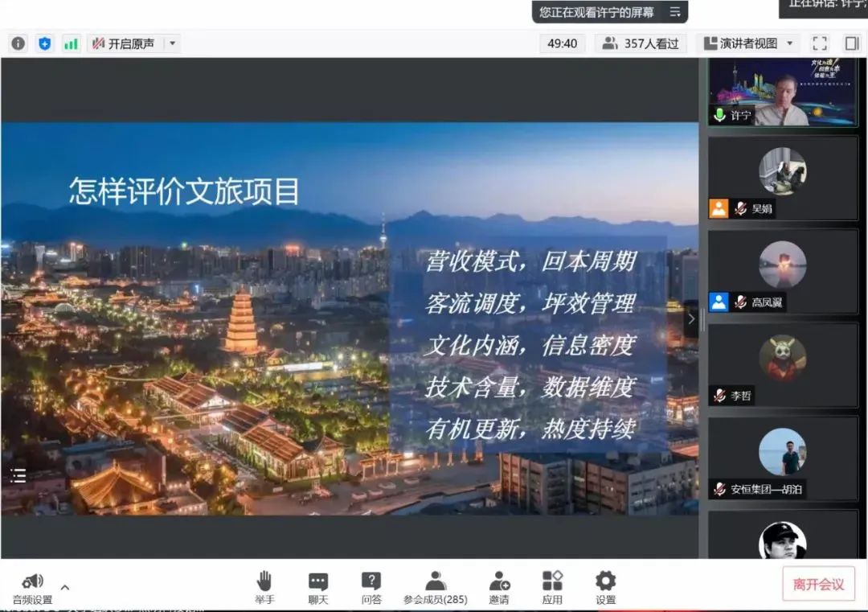Collapse the participant video sidebar arrow
Screen dimensions: 868x612
(x=690, y=318)
